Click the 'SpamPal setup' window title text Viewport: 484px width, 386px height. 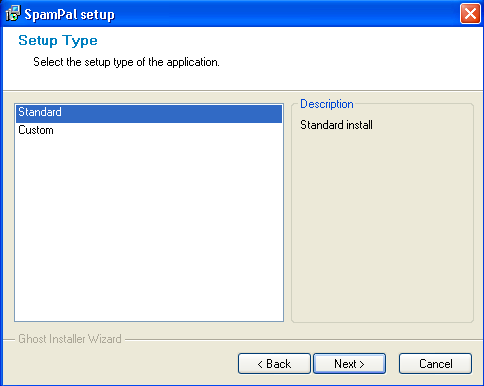[x=69, y=14]
